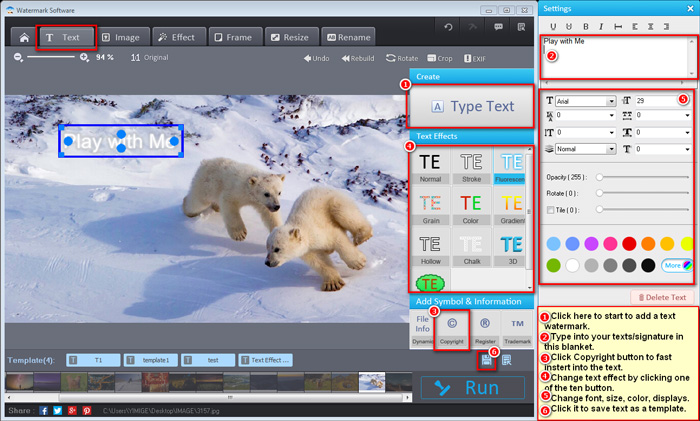Image resolution: width=700 pixels, height=421 pixels.
Task: Click the Home icon button
Action: [21, 37]
